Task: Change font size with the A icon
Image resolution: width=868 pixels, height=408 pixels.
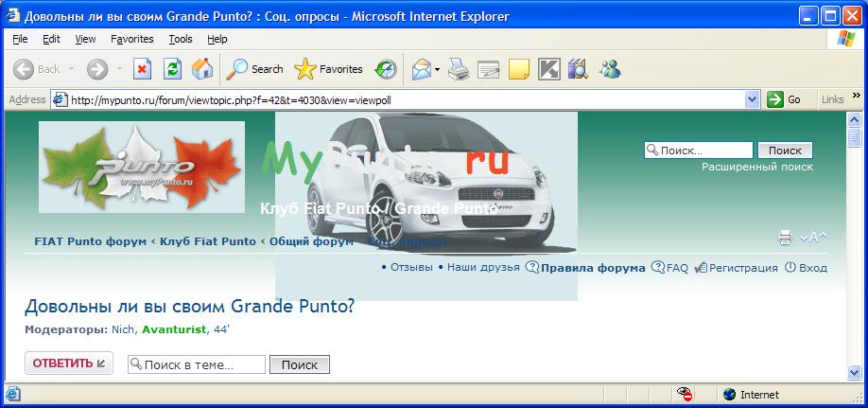Action: pos(813,238)
